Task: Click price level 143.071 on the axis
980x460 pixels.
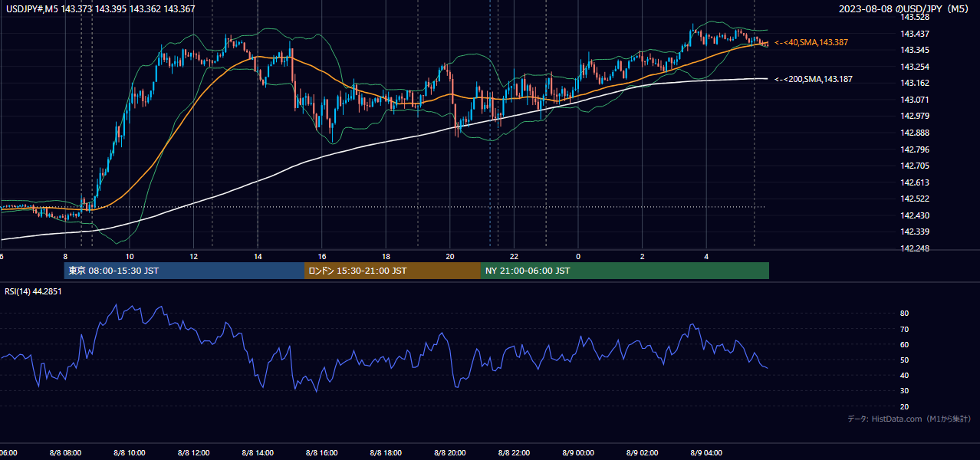Action: (915, 100)
